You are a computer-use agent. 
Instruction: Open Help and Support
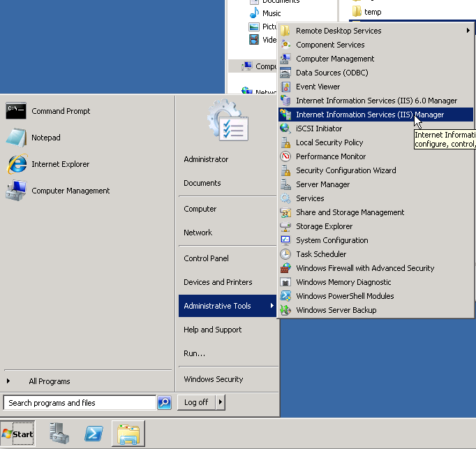click(212, 330)
